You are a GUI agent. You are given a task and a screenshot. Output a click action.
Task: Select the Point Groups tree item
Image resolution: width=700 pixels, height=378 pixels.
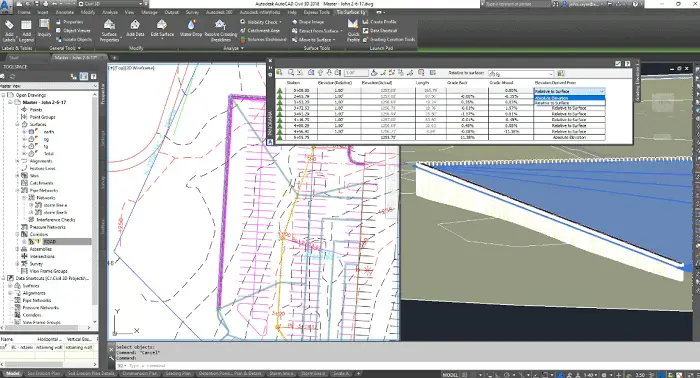tap(42, 117)
